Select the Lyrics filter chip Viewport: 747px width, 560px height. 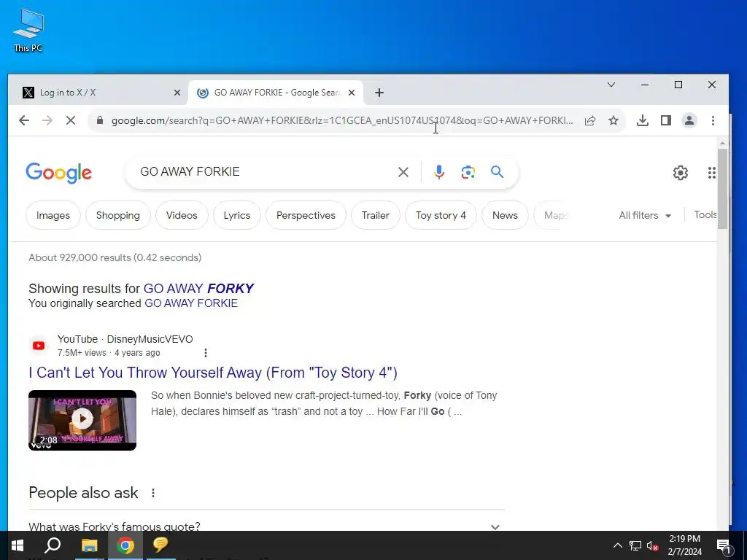pos(237,215)
